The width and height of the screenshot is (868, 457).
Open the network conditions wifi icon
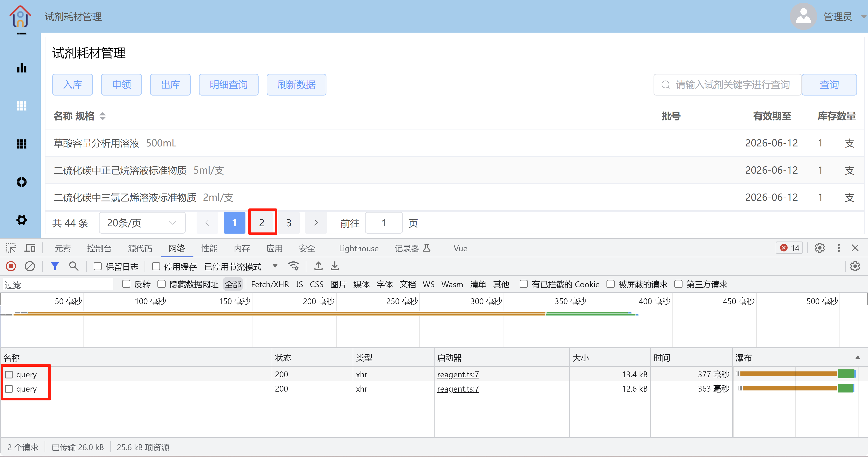293,266
